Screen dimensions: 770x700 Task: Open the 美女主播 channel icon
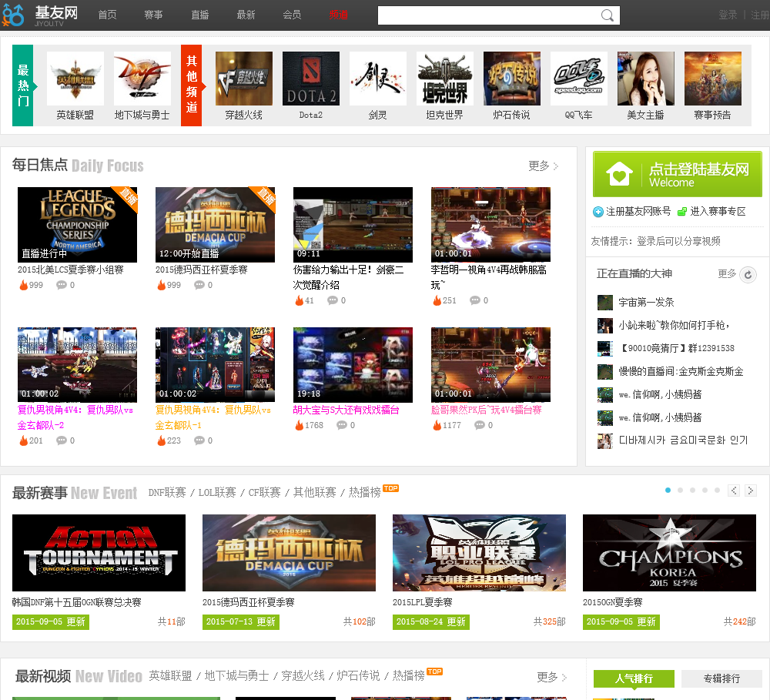646,79
